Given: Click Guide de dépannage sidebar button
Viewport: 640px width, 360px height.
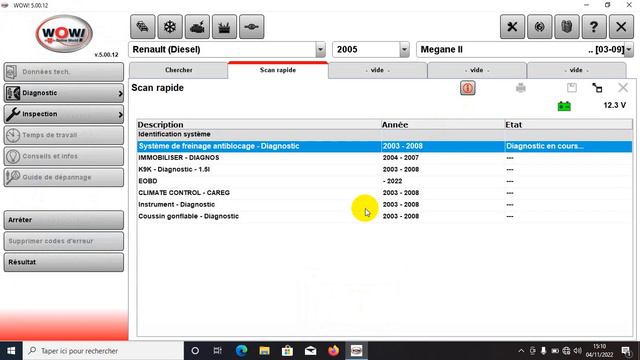Looking at the screenshot, I should click(64, 178).
